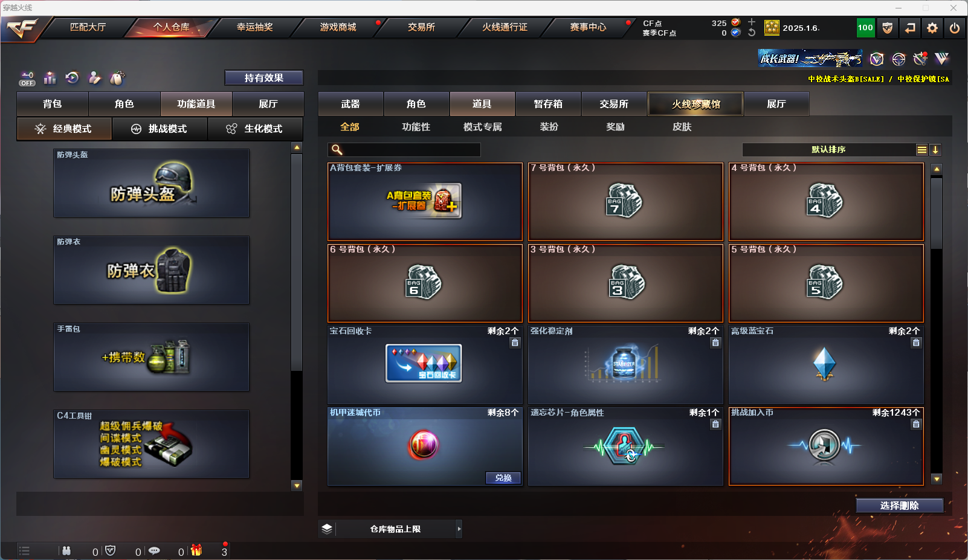Screen dimensions: 968x560
Task: Click the 选择删除 button
Action: point(900,506)
